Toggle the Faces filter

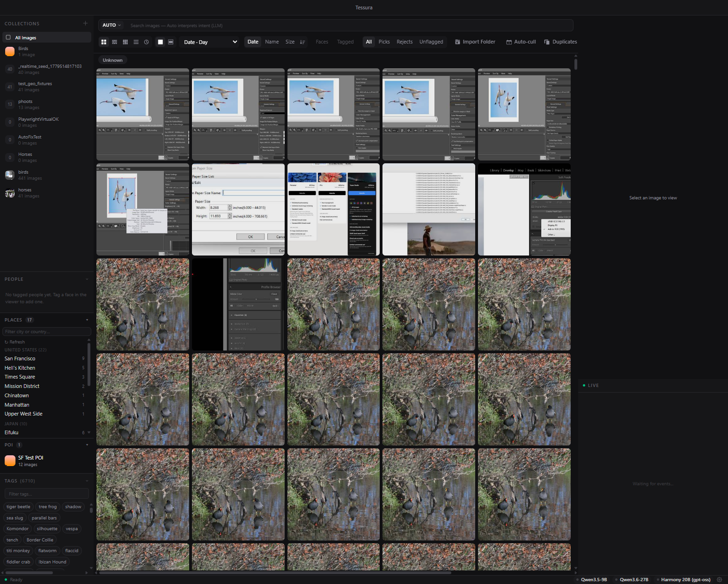click(322, 42)
